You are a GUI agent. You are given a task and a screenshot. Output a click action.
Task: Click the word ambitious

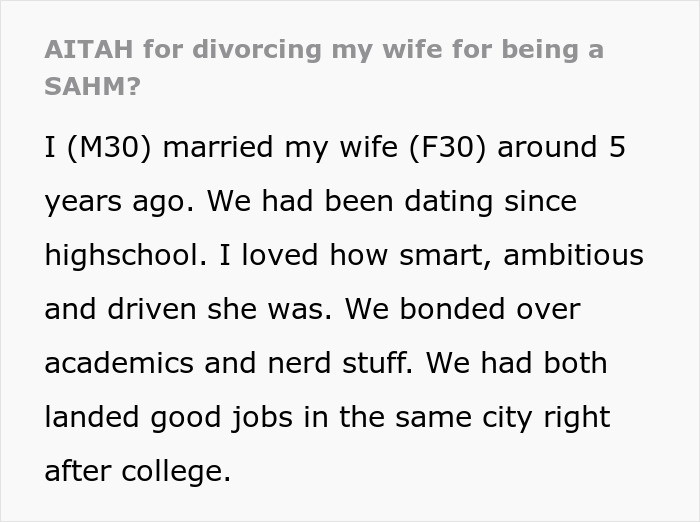click(x=574, y=255)
